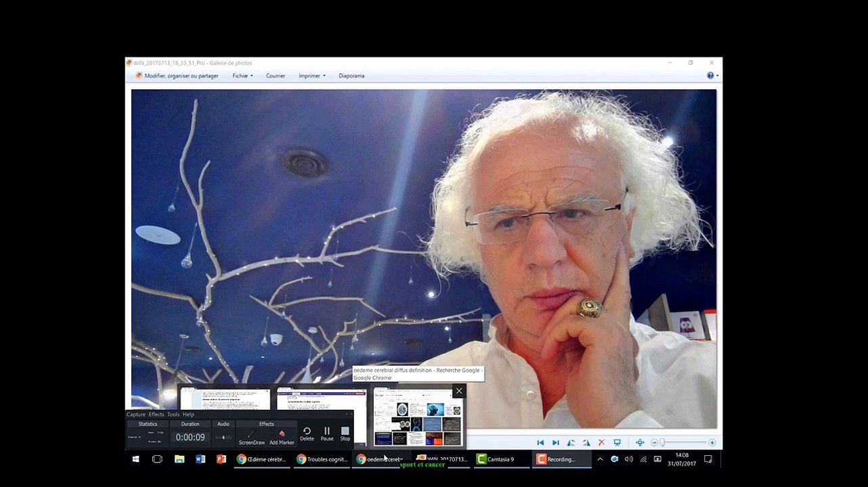The width and height of the screenshot is (868, 487).
Task: Fit the photo to the window
Action: (640, 442)
